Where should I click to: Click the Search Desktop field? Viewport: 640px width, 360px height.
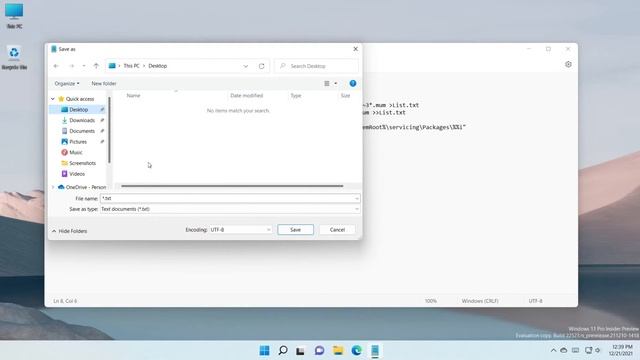pos(316,66)
